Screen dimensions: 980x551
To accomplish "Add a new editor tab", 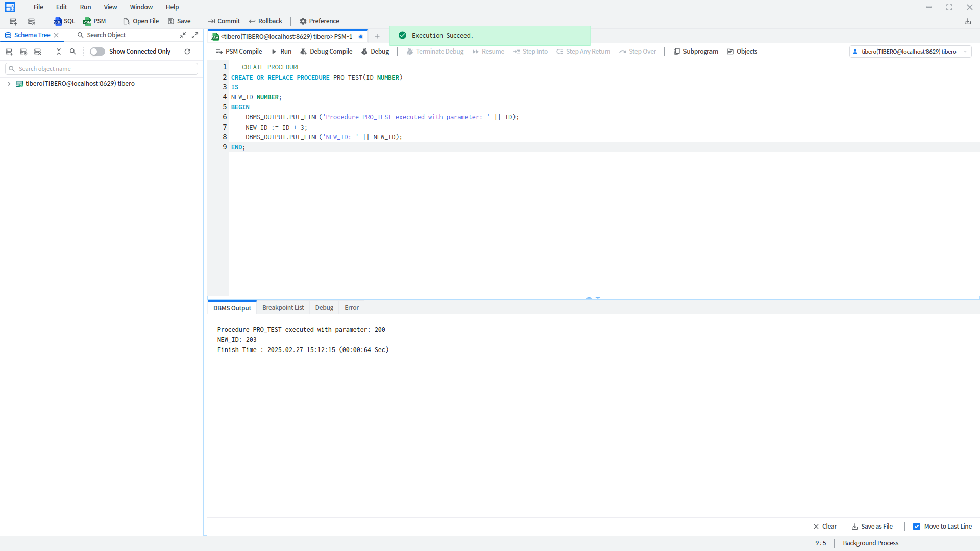I will pos(377,36).
